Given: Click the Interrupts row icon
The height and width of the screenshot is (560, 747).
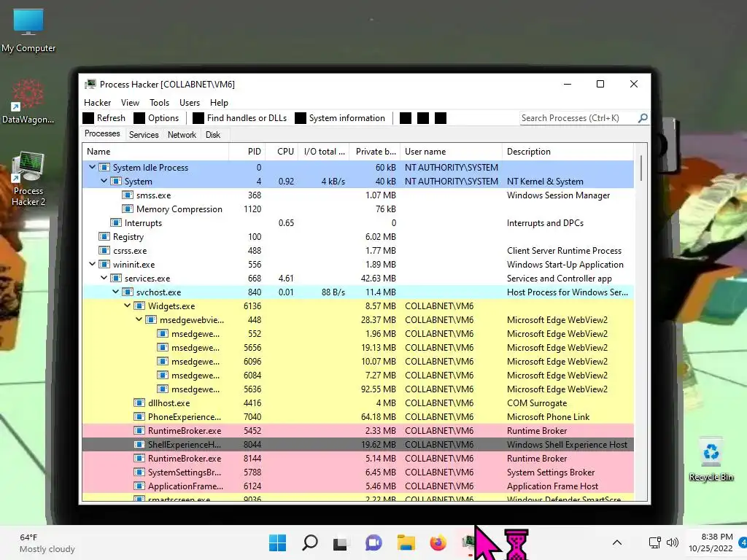Looking at the screenshot, I should [115, 223].
